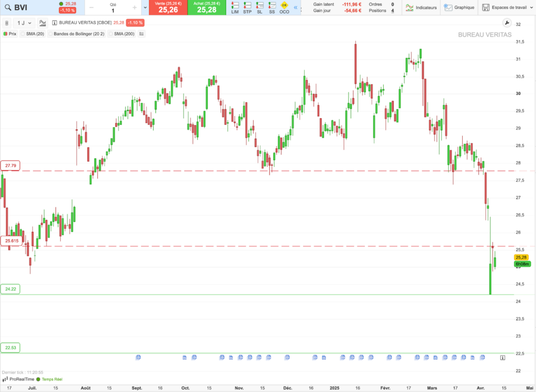The height and width of the screenshot is (392, 536).
Task: Click the info icon near bottom-right axis
Action: pos(502,358)
